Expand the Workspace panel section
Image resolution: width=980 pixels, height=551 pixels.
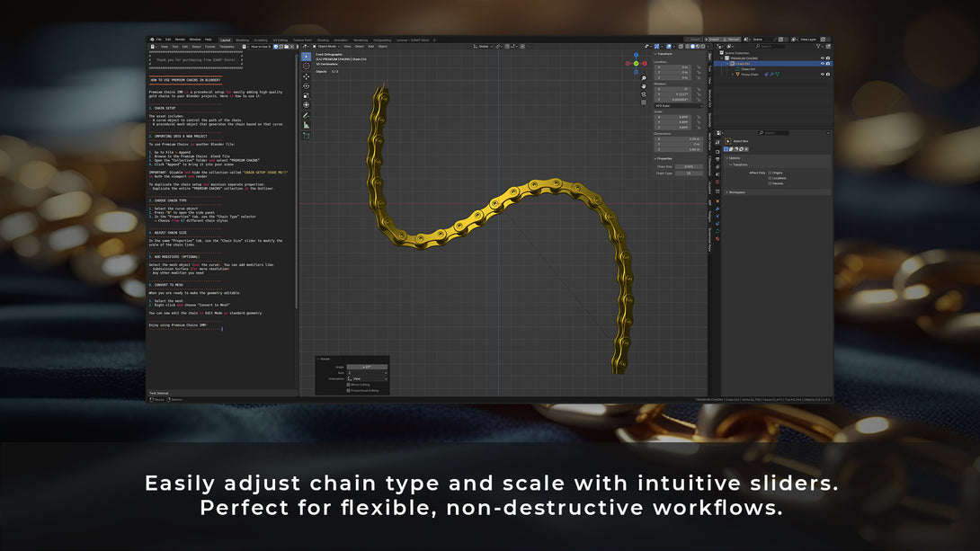point(737,192)
